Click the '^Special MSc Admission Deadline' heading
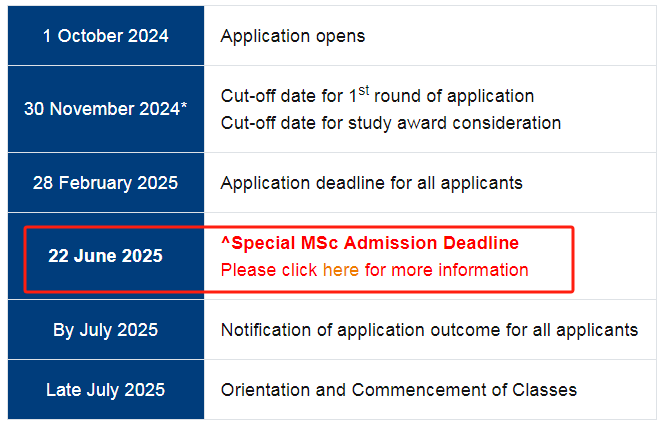 tap(370, 243)
